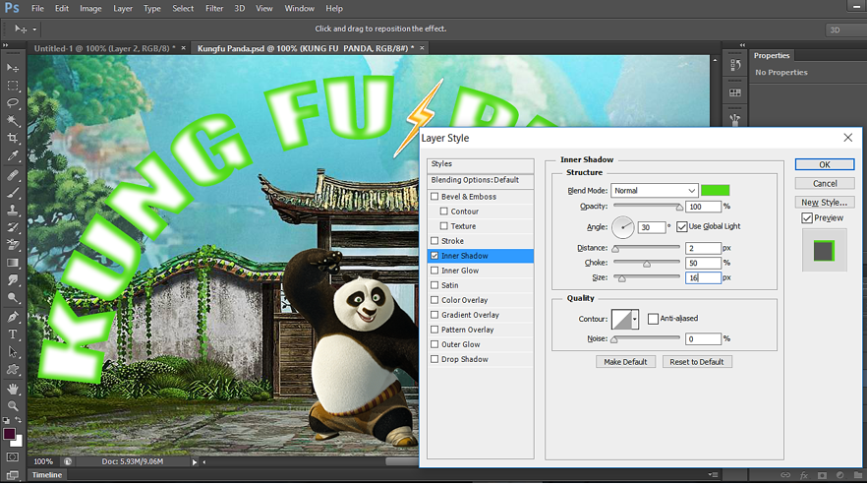Select the Dodge tool

point(13,298)
